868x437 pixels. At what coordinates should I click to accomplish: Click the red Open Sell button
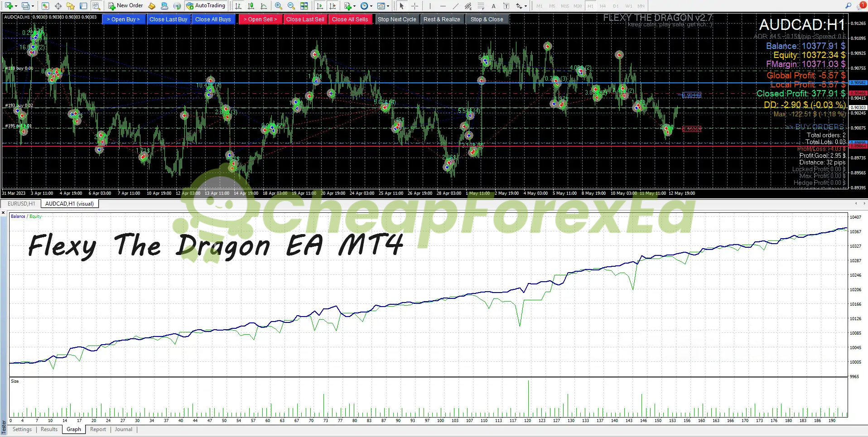click(x=260, y=19)
